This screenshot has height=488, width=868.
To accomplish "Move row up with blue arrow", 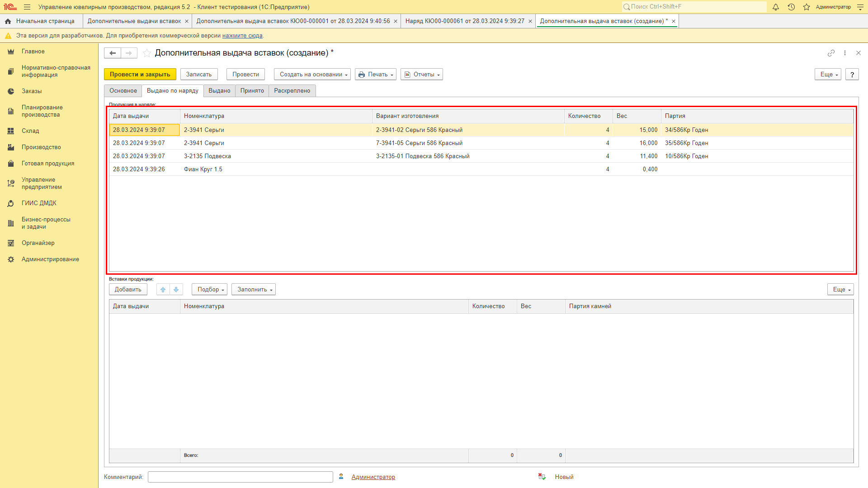I will click(x=163, y=290).
